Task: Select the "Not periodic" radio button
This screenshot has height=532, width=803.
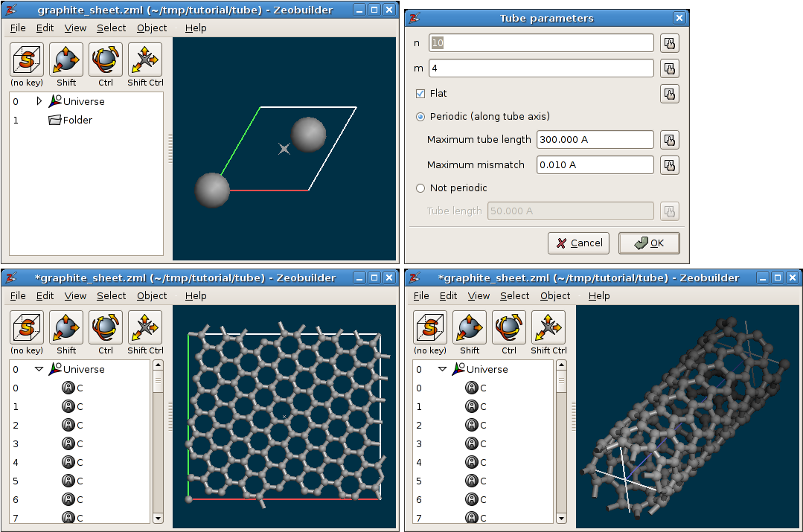Action: tap(420, 188)
